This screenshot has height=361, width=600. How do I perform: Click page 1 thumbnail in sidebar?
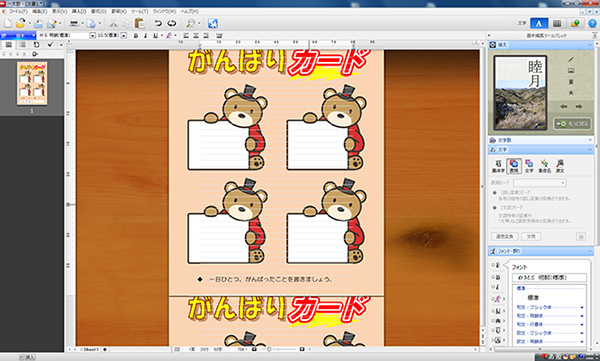pyautogui.click(x=32, y=83)
